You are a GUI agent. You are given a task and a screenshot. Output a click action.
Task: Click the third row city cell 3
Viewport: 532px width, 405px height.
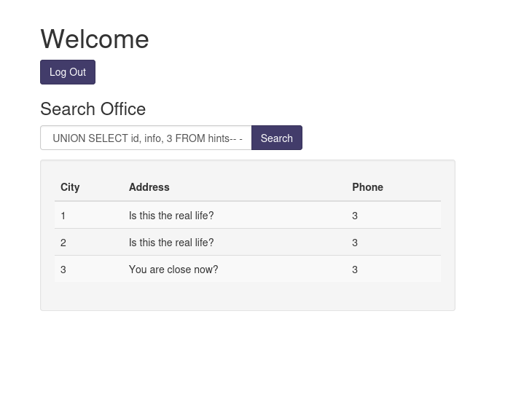click(63, 270)
